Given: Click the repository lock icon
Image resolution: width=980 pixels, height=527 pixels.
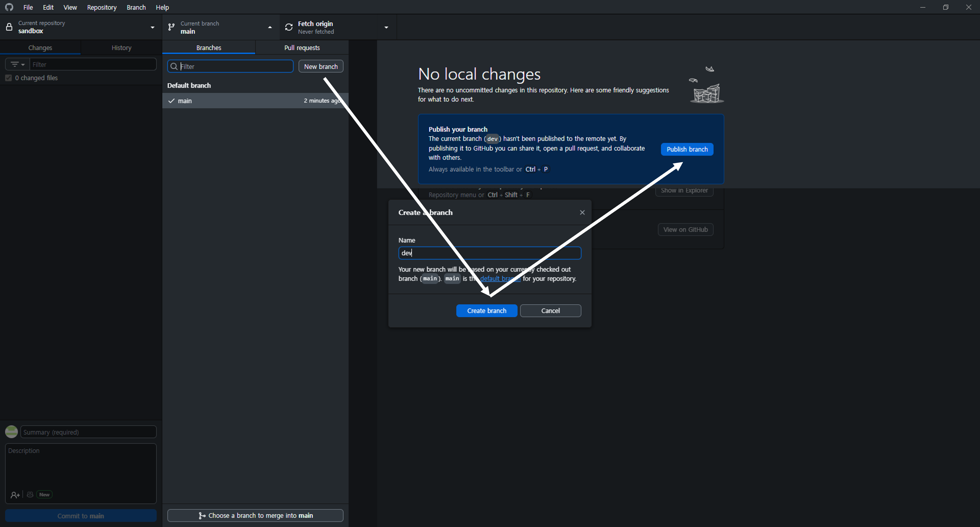Looking at the screenshot, I should 9,27.
